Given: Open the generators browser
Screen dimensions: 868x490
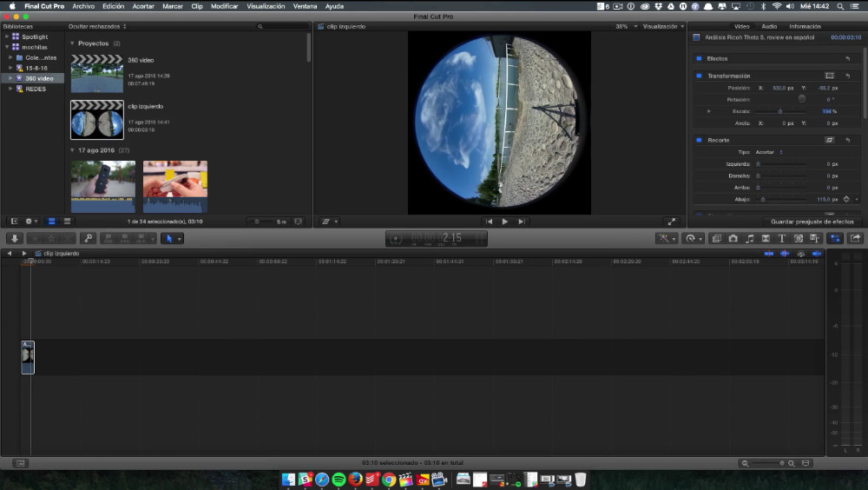Looking at the screenshot, I should [x=799, y=238].
